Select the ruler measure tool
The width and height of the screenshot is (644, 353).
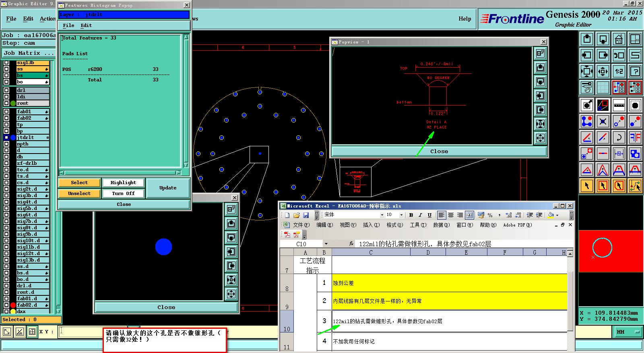pyautogui.click(x=619, y=106)
